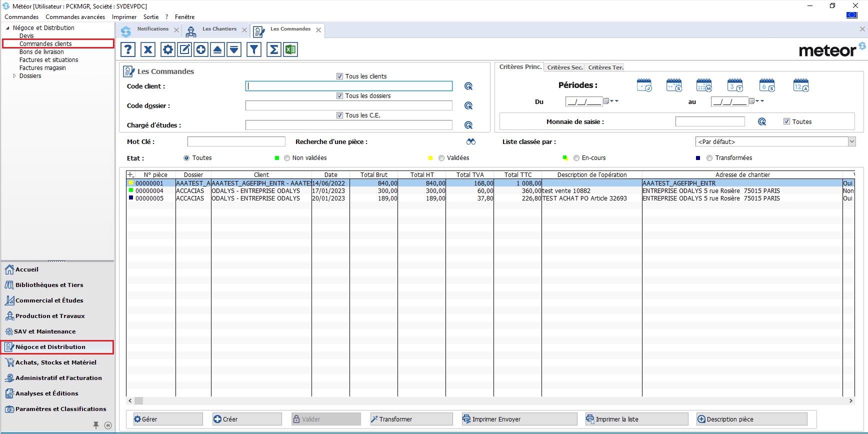Uncheck Tous les clients checkbox
Image resolution: width=868 pixels, height=434 pixels.
coord(340,76)
